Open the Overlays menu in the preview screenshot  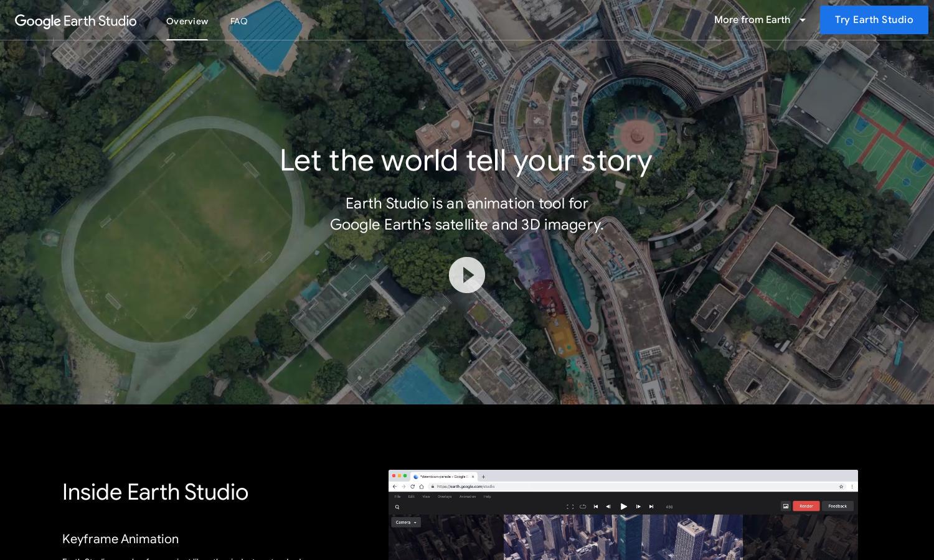[445, 497]
